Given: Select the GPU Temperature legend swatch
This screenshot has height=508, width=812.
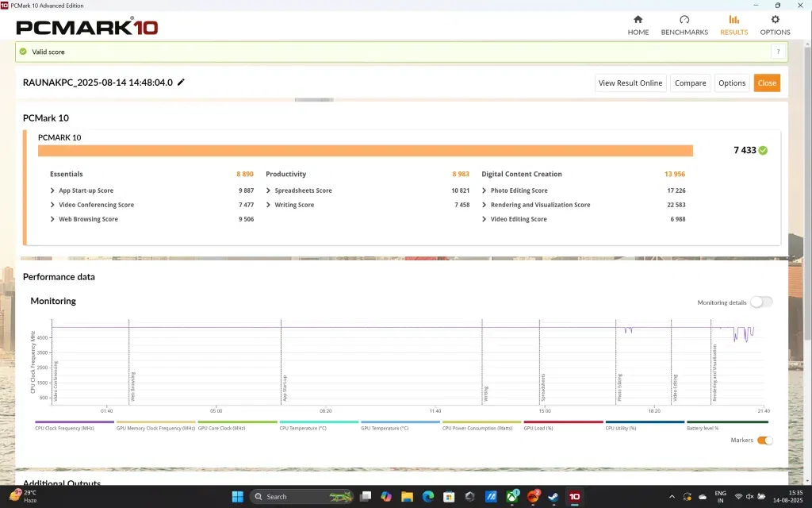Looking at the screenshot, I should pos(400,422).
